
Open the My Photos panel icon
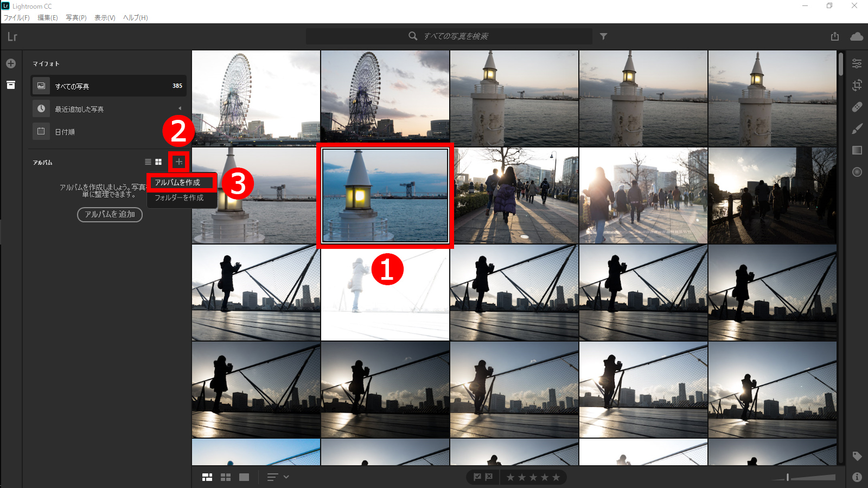click(x=11, y=85)
